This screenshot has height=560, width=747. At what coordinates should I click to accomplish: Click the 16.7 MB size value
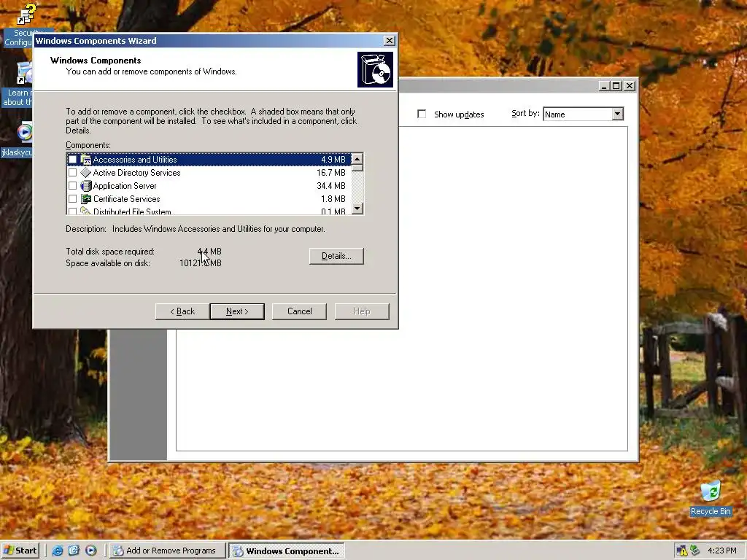click(331, 172)
